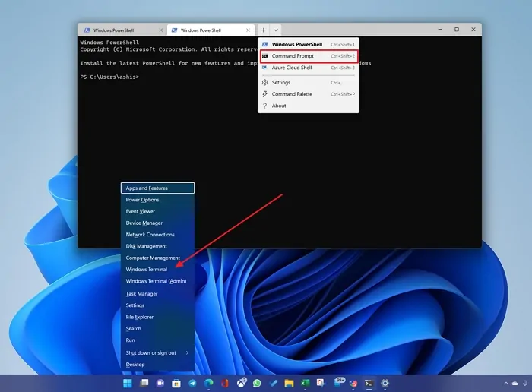Launch Microsoft Edge from the taskbar
Viewport: 532px width, 392px height.
pos(209,383)
